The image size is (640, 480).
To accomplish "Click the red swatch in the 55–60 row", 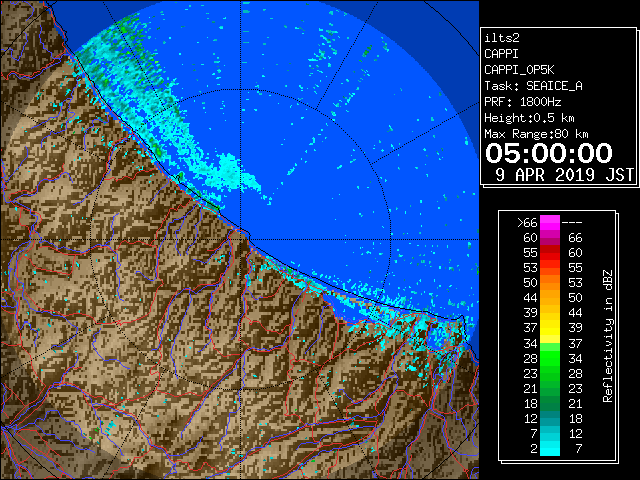I will tap(550, 253).
